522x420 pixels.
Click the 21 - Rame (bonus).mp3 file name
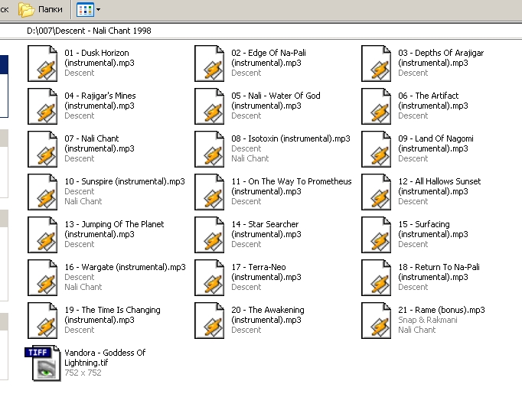441,310
